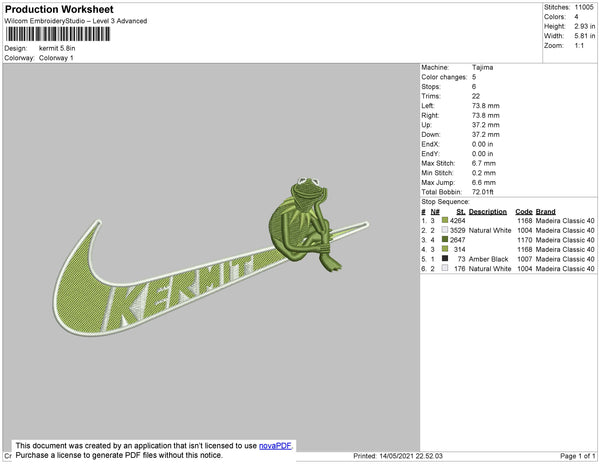Click thread code 1170

(x=525, y=240)
